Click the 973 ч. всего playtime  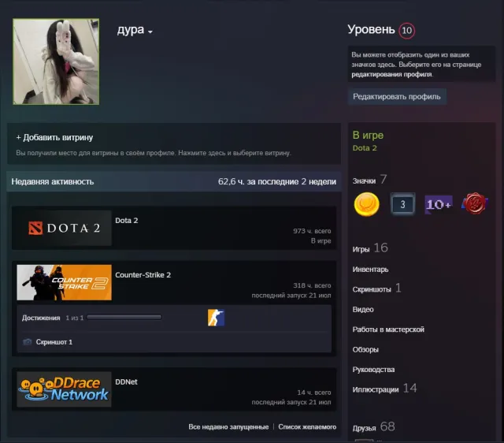point(312,231)
